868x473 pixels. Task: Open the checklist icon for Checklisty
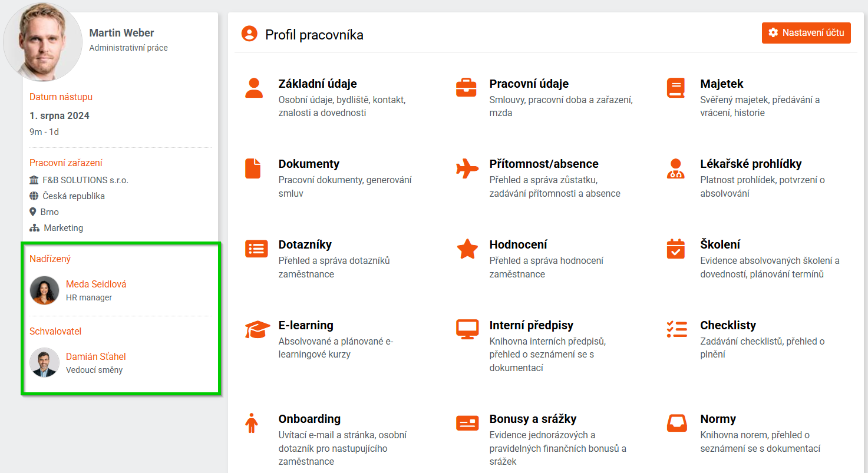[x=676, y=329]
